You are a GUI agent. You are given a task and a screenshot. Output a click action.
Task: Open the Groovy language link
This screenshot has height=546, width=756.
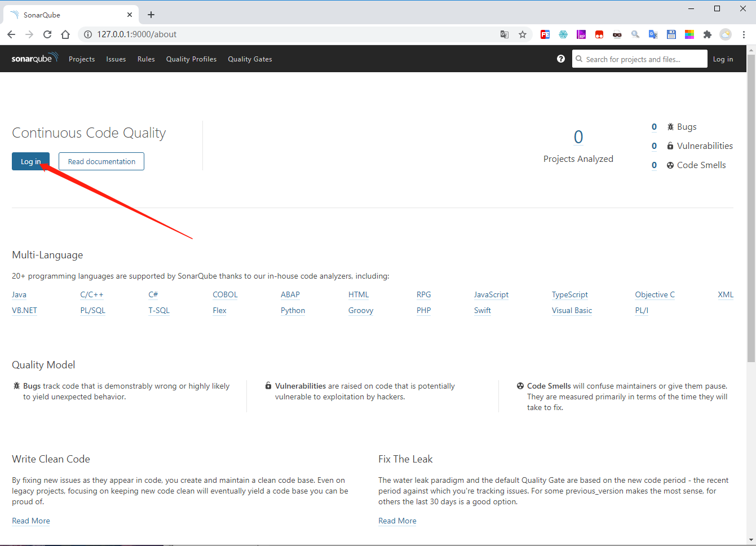pos(361,310)
